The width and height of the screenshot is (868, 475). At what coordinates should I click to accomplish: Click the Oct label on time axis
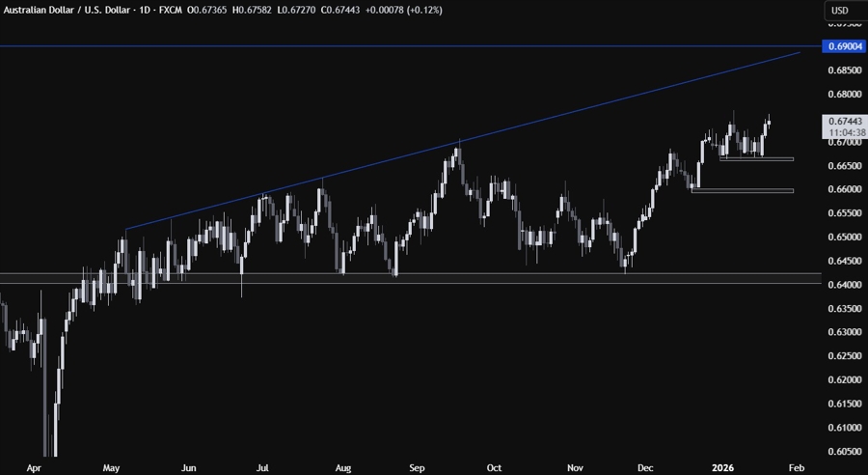(496, 469)
